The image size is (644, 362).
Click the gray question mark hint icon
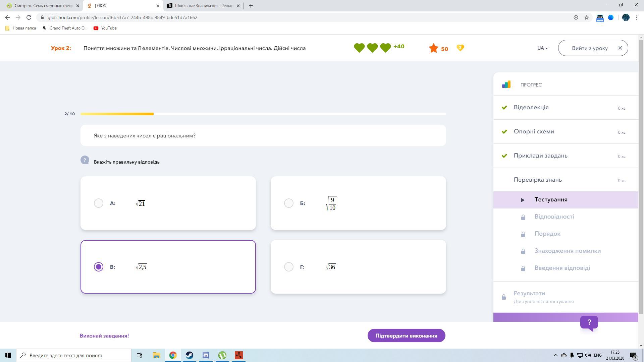pyautogui.click(x=85, y=160)
